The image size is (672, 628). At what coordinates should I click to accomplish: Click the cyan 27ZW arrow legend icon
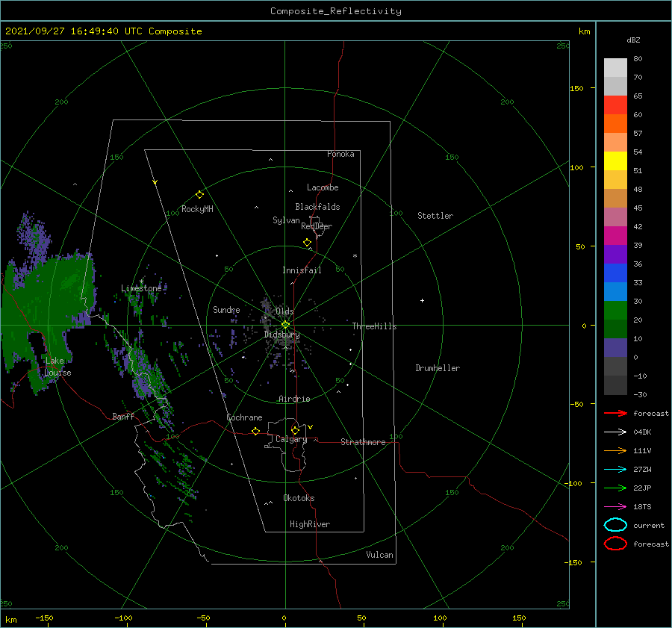[x=615, y=470]
